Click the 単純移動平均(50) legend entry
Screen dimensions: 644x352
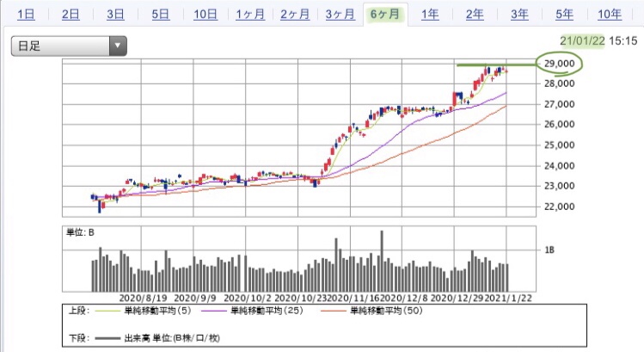(x=386, y=311)
